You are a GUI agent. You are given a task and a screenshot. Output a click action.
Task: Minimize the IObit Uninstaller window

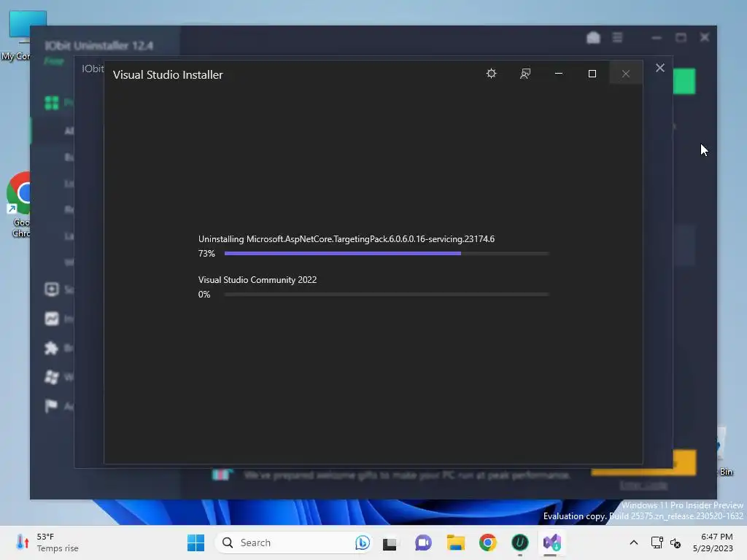pos(657,37)
